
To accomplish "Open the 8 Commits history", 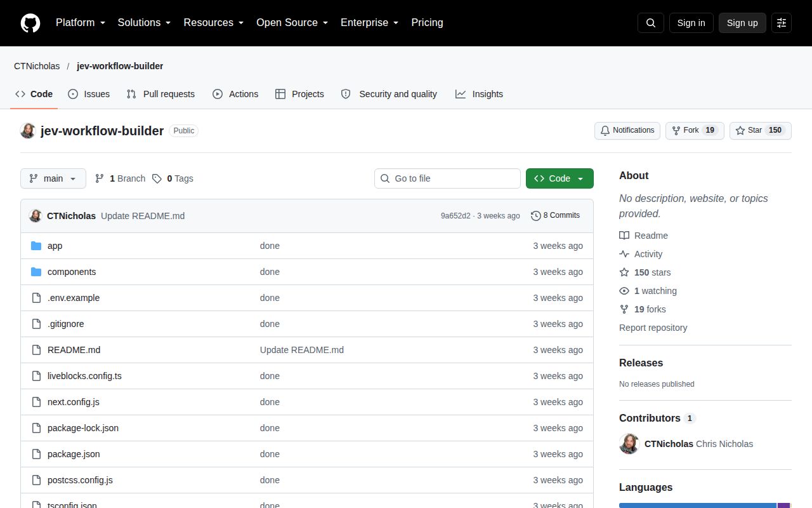I will (555, 216).
